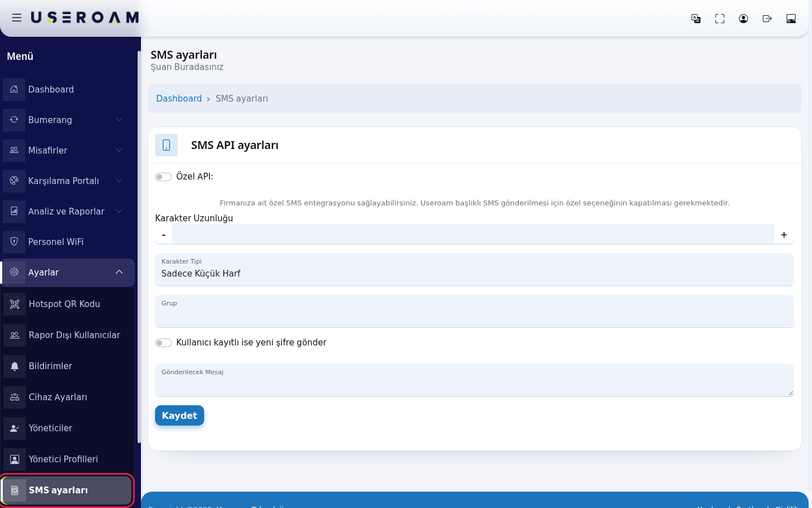Expand the Karşılama Portalı chevron
The width and height of the screenshot is (812, 508).
pyautogui.click(x=119, y=181)
